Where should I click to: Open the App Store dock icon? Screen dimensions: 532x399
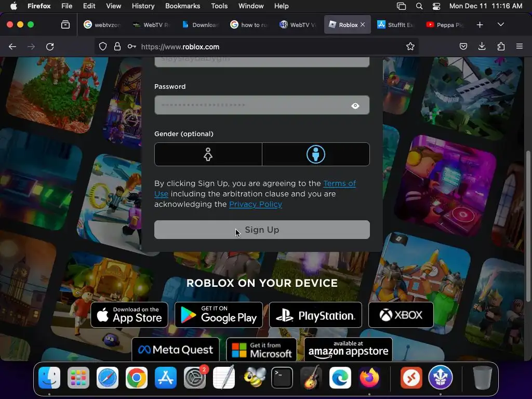tap(166, 378)
